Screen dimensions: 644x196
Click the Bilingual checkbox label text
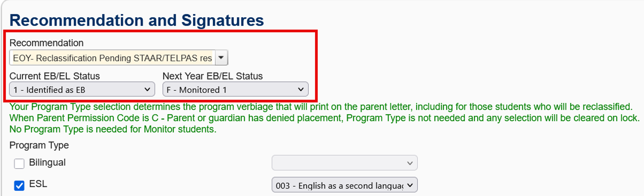[47, 163]
